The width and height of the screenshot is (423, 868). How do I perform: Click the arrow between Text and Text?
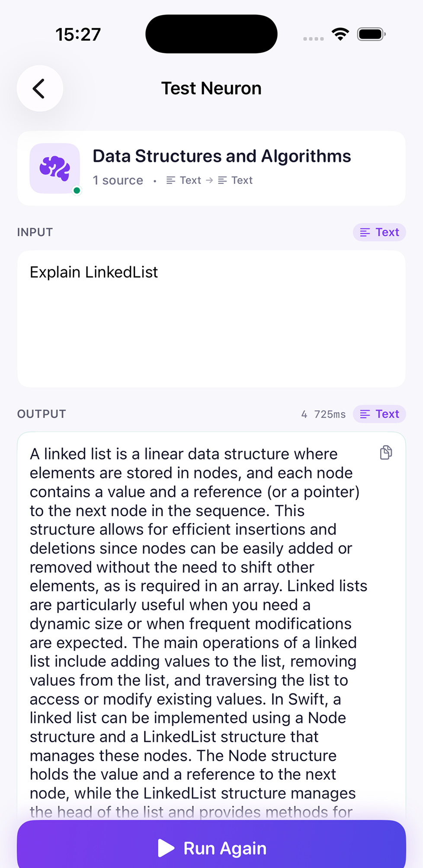click(209, 180)
